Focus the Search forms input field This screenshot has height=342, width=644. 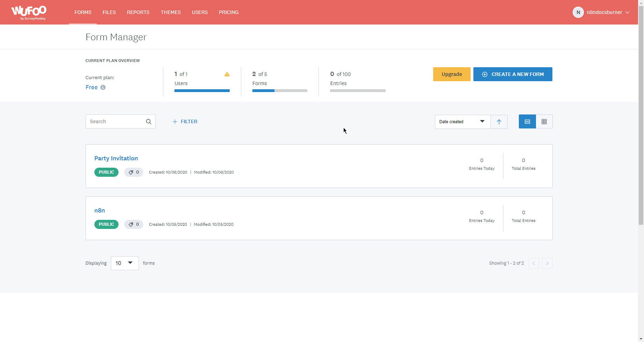point(115,122)
